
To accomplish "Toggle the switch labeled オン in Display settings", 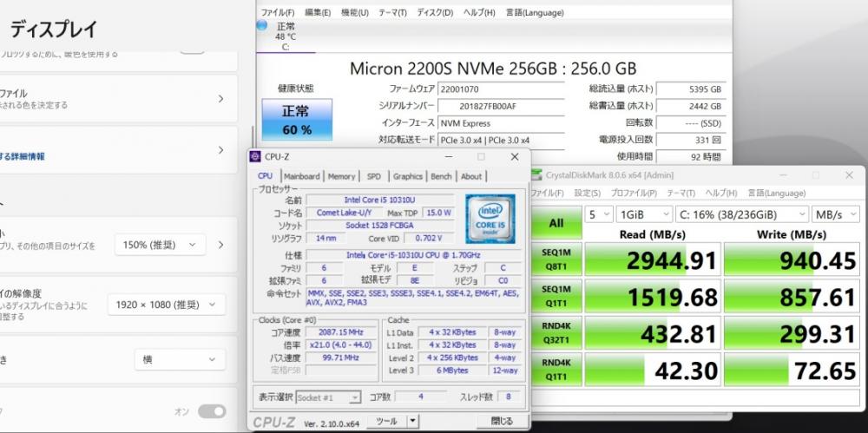I will pos(212,411).
